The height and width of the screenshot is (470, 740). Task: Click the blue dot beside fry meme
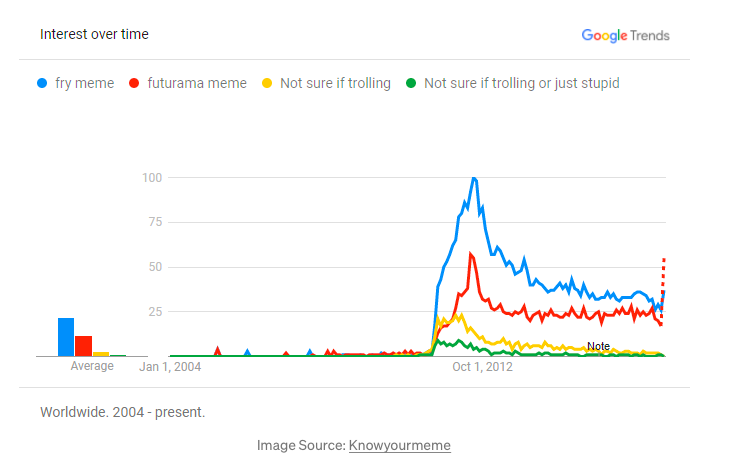pyautogui.click(x=42, y=83)
